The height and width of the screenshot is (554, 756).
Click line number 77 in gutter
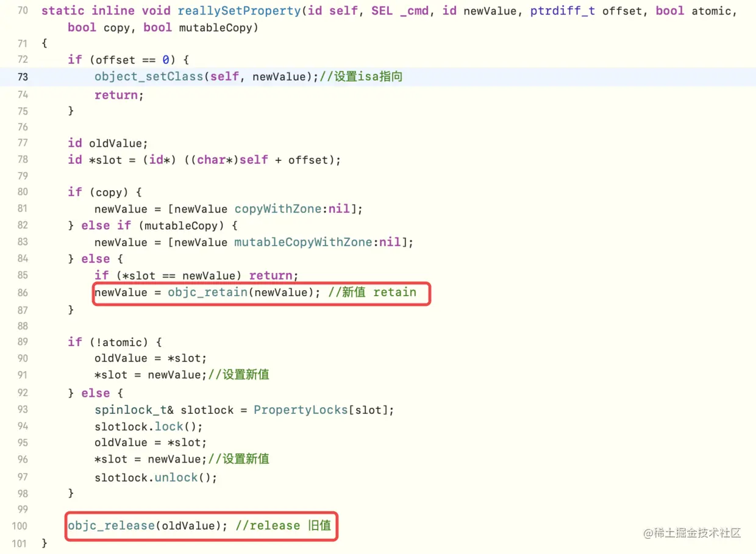22,143
